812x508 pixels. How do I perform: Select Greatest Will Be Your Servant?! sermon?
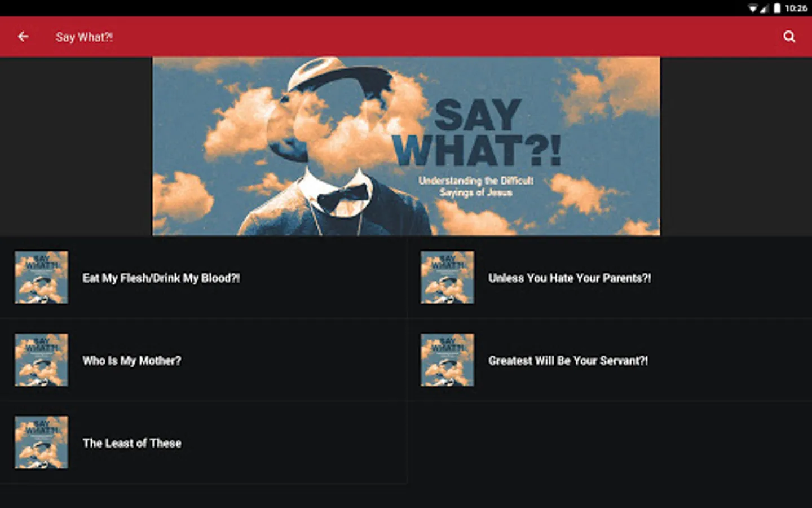609,360
